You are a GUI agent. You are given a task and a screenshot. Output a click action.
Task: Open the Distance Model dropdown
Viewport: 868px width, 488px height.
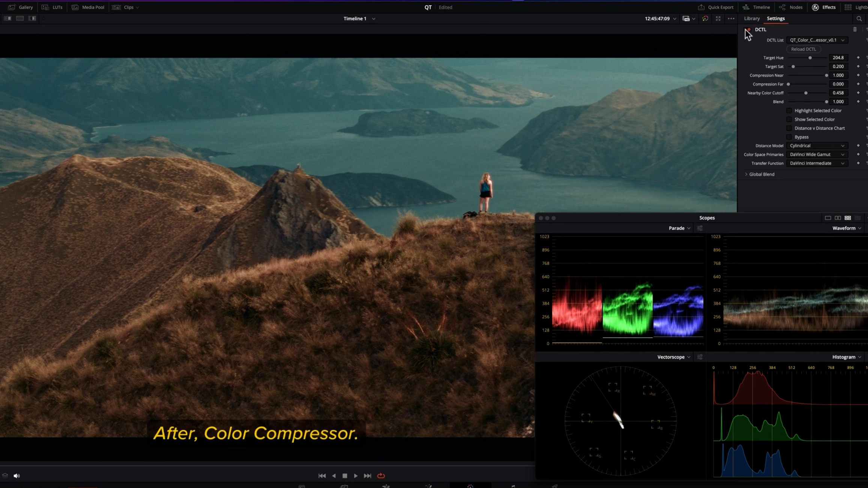[x=817, y=146]
